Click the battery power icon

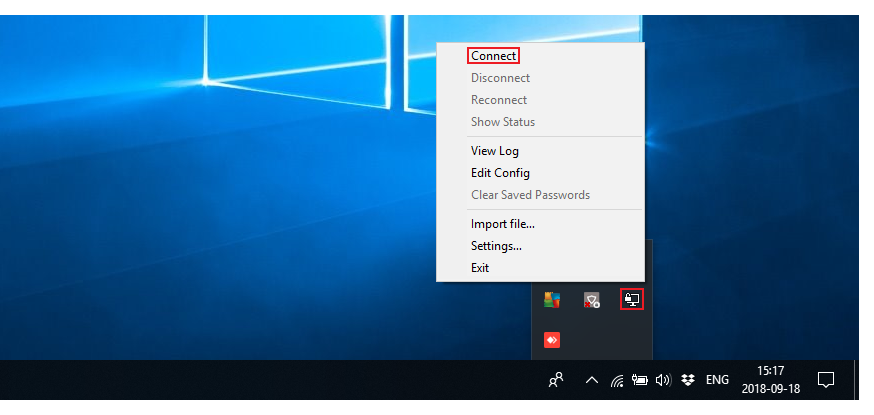tap(639, 380)
